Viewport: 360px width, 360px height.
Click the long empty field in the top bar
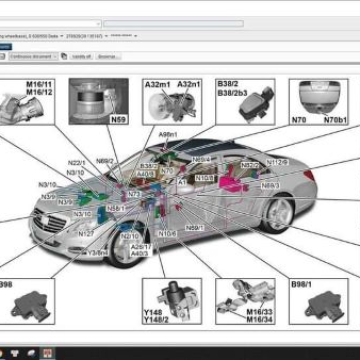[x=173, y=24]
